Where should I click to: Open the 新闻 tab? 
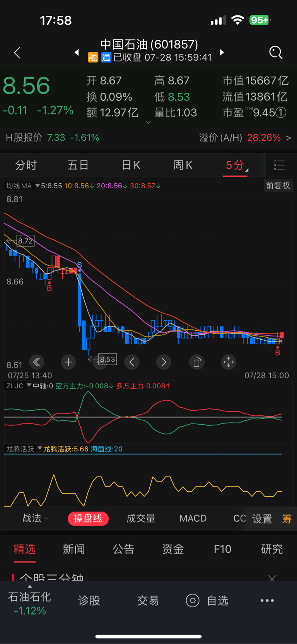tap(74, 549)
